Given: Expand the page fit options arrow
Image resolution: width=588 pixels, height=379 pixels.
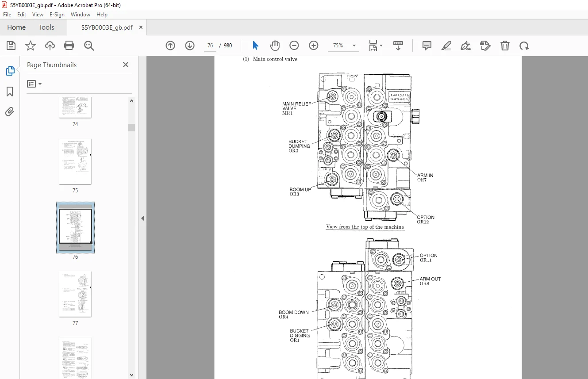Looking at the screenshot, I should click(x=381, y=46).
